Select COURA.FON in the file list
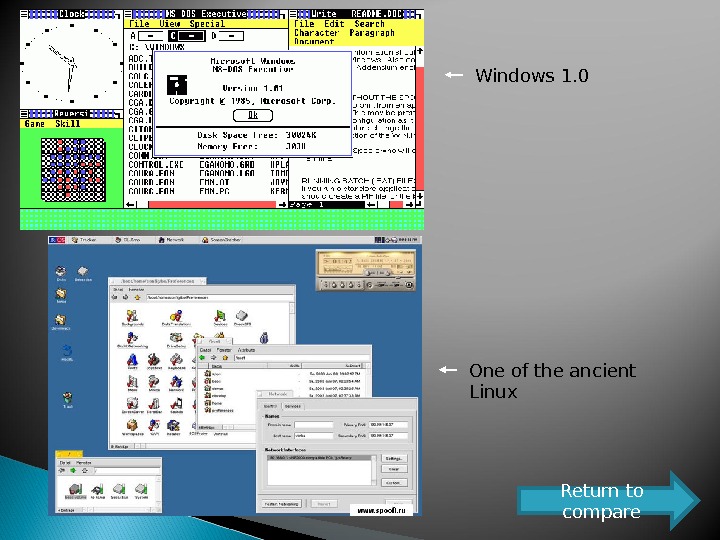The width and height of the screenshot is (720, 540). click(152, 174)
